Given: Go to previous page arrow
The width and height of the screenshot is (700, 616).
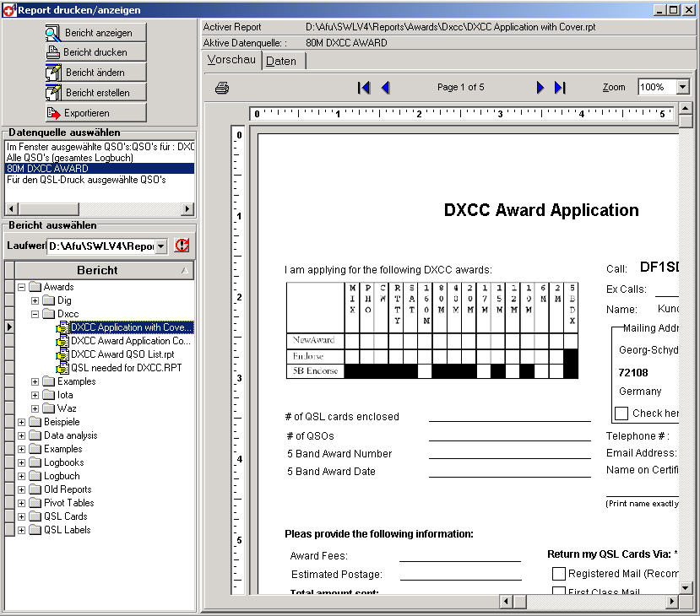Looking at the screenshot, I should pyautogui.click(x=385, y=88).
